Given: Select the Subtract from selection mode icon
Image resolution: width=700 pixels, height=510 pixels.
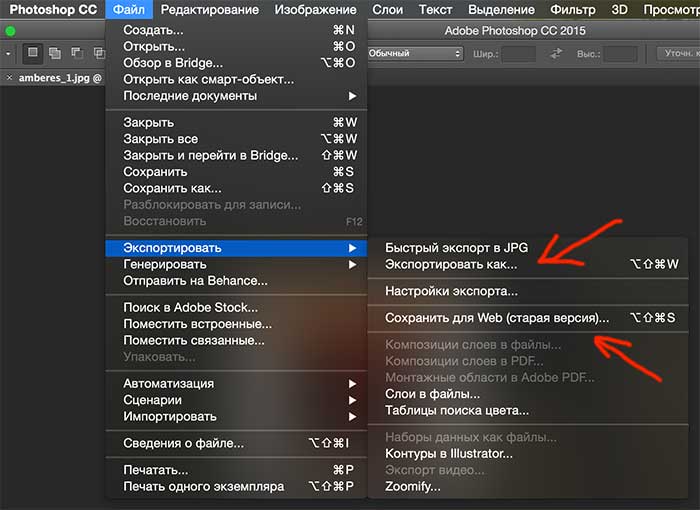Looking at the screenshot, I should point(77,54).
